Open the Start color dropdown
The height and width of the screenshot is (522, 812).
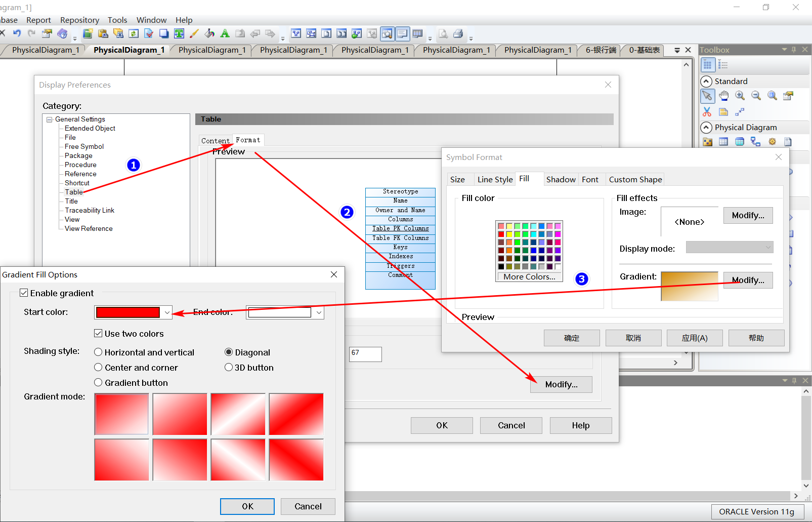[167, 312]
